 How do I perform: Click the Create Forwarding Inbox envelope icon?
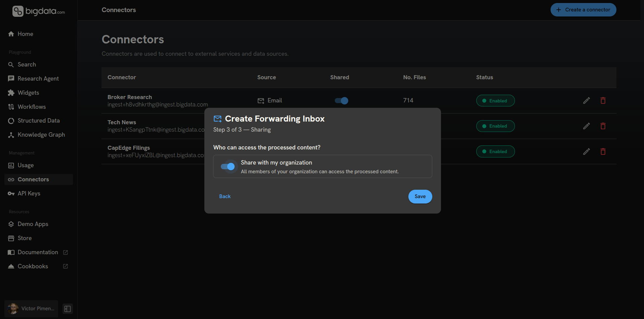point(217,119)
